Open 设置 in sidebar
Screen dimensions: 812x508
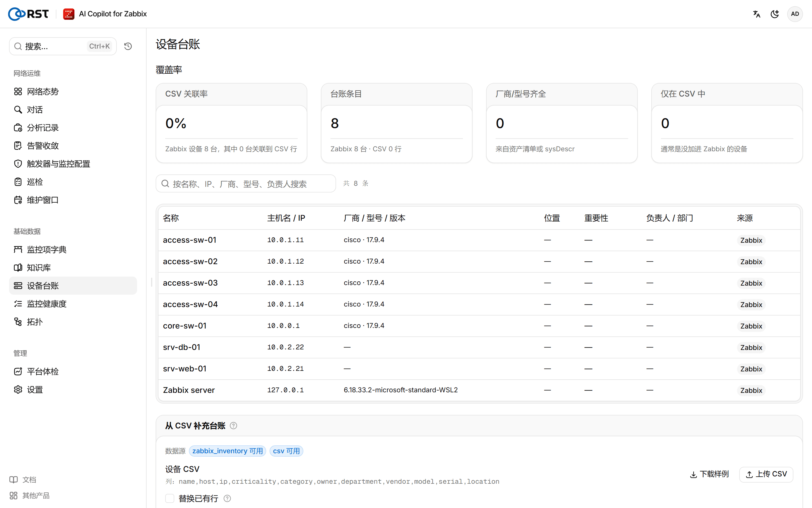[73, 390]
